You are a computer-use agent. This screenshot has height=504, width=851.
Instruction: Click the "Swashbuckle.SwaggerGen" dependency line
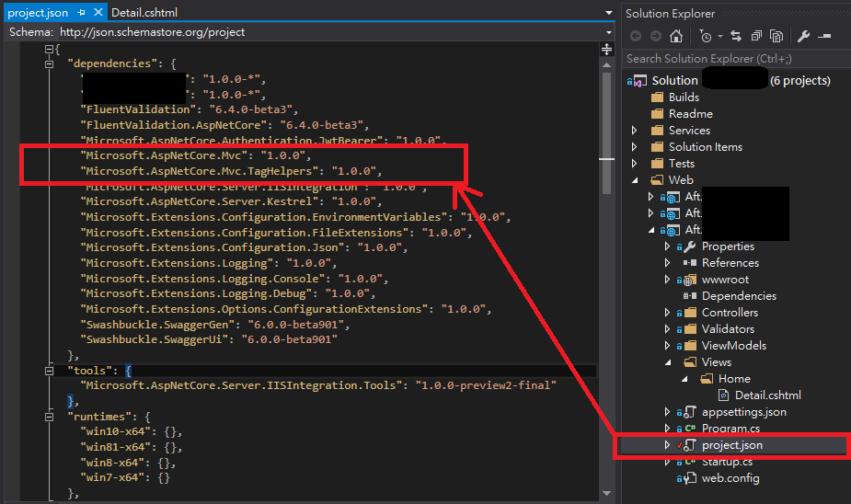tap(215, 325)
